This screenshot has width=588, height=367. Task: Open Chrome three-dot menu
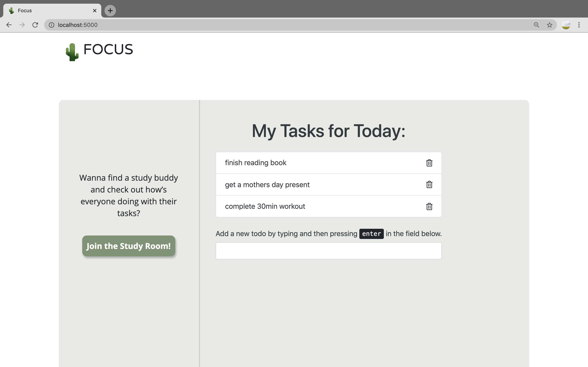click(x=579, y=25)
